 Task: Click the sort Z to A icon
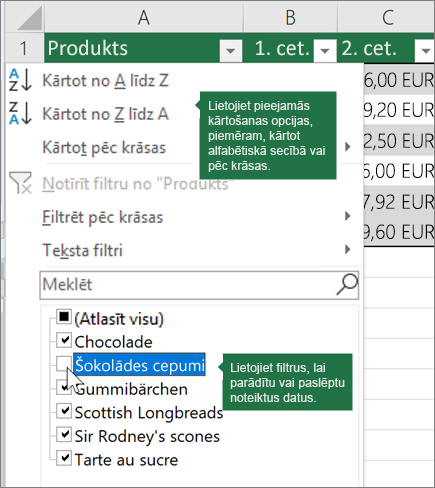[x=20, y=113]
